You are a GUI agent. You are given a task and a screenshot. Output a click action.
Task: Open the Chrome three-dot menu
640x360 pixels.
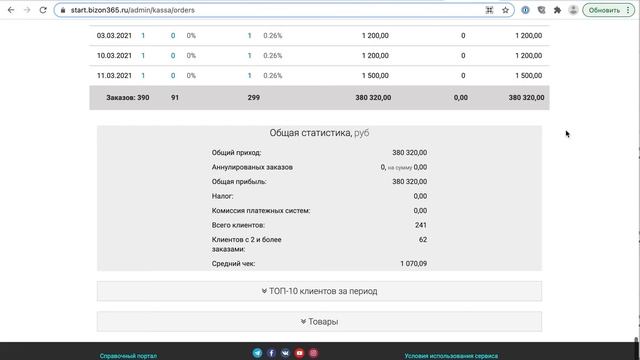click(x=628, y=10)
